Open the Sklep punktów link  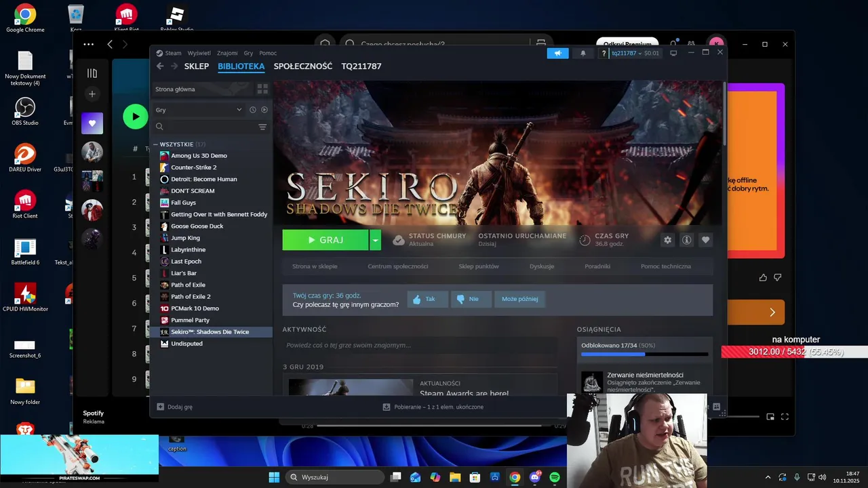(x=479, y=266)
